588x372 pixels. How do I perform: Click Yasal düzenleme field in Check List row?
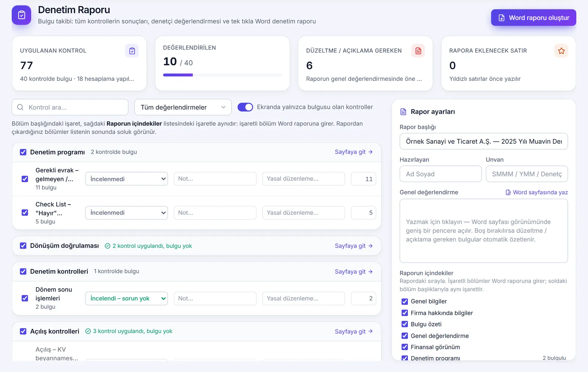[304, 212]
